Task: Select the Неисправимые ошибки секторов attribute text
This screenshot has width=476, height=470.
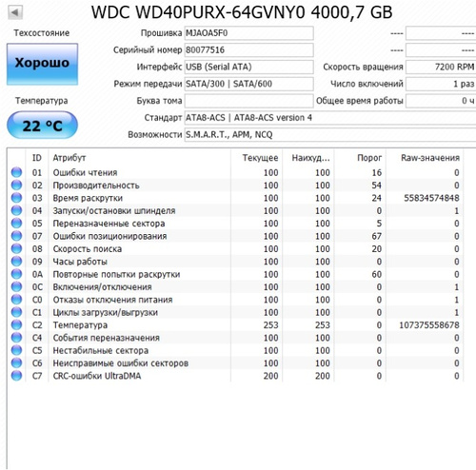Action: tap(121, 363)
